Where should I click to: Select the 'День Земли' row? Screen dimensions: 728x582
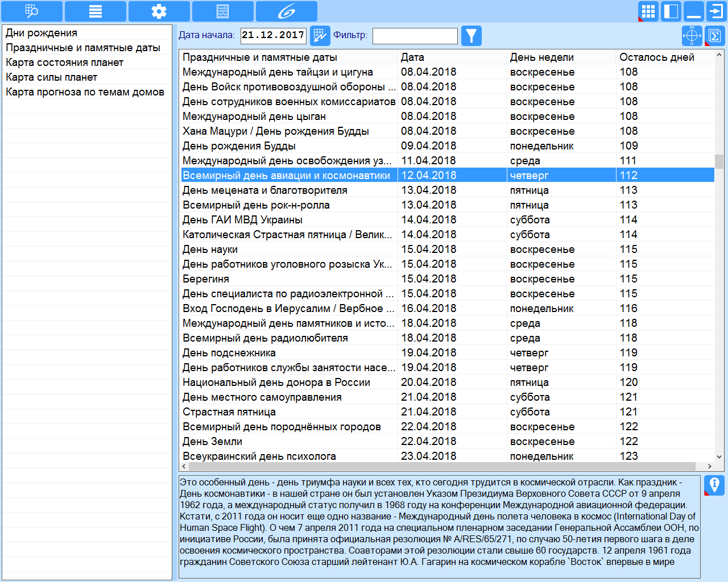(447, 442)
